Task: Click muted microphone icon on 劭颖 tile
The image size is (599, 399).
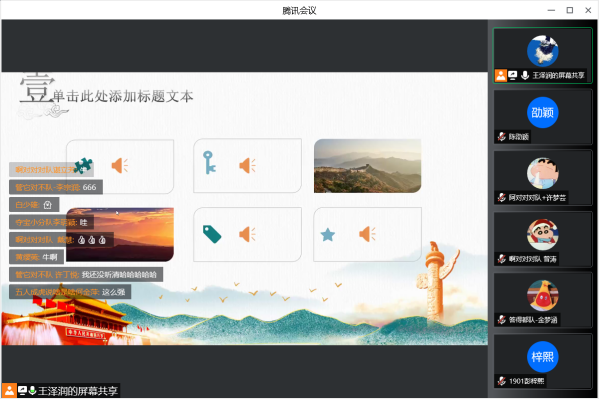Action: tap(502, 136)
